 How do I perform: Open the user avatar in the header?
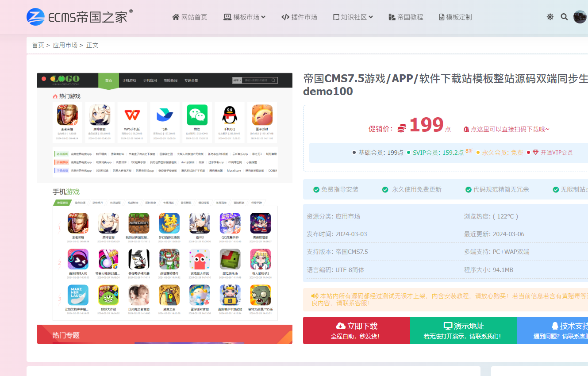click(x=580, y=17)
